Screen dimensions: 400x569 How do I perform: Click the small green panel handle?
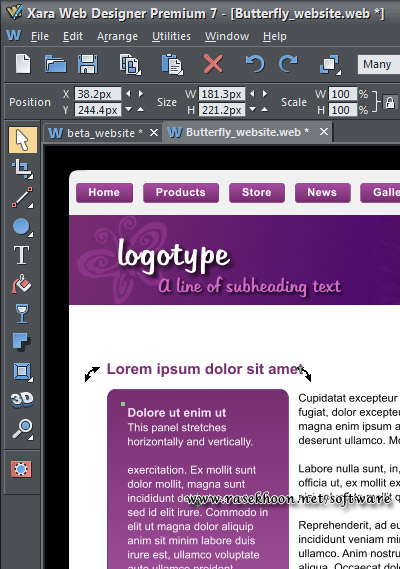123,404
